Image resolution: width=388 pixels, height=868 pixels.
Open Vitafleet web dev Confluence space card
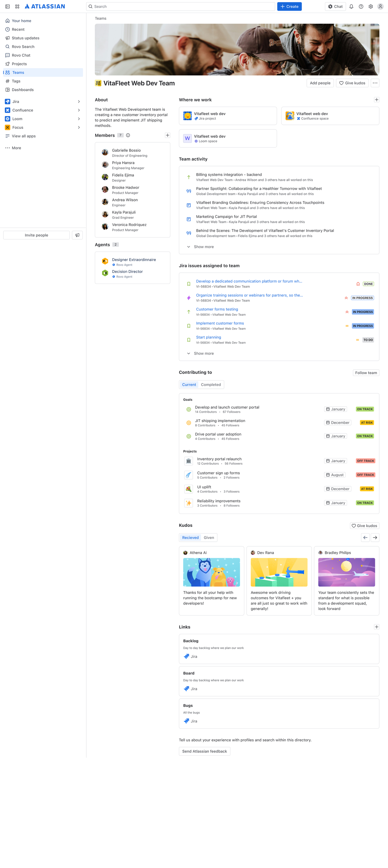[330, 116]
